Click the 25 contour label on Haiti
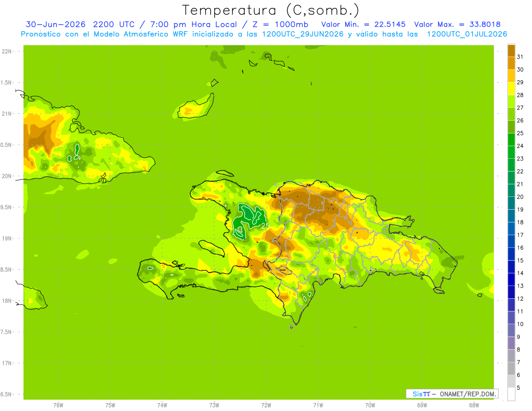532x411 pixels. click(266, 226)
